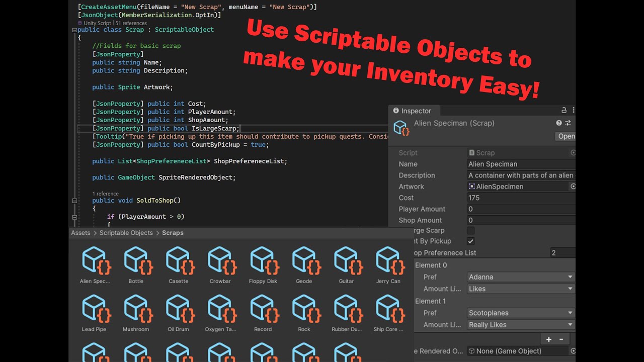Select the Oil Drum scrap asset
The width and height of the screenshot is (644, 362).
tap(178, 313)
